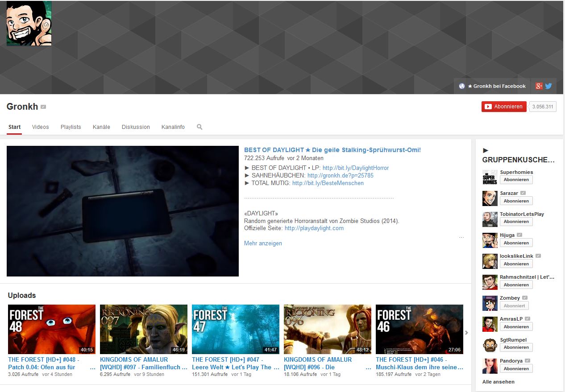This screenshot has width=565, height=392.
Task: Subscribe to SgtRumpel channel
Action: [516, 347]
